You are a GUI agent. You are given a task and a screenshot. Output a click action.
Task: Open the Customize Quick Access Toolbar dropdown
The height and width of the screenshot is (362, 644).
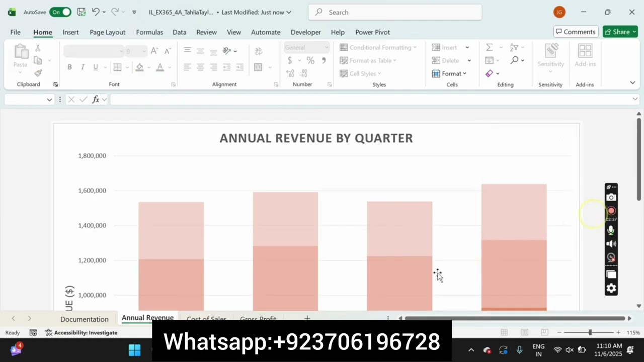pyautogui.click(x=134, y=12)
